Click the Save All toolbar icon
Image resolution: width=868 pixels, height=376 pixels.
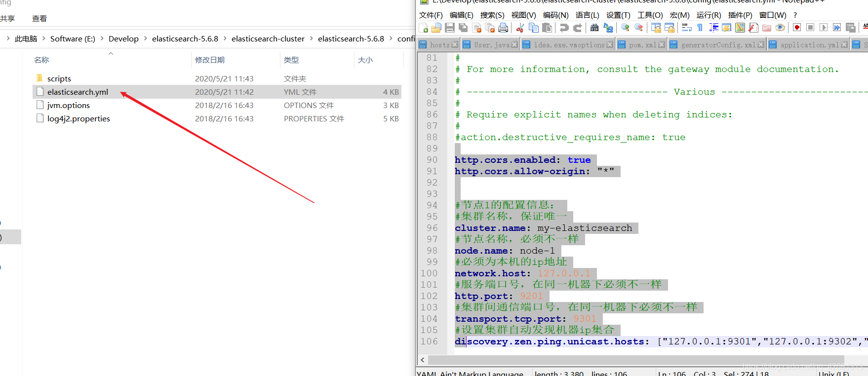463,28
